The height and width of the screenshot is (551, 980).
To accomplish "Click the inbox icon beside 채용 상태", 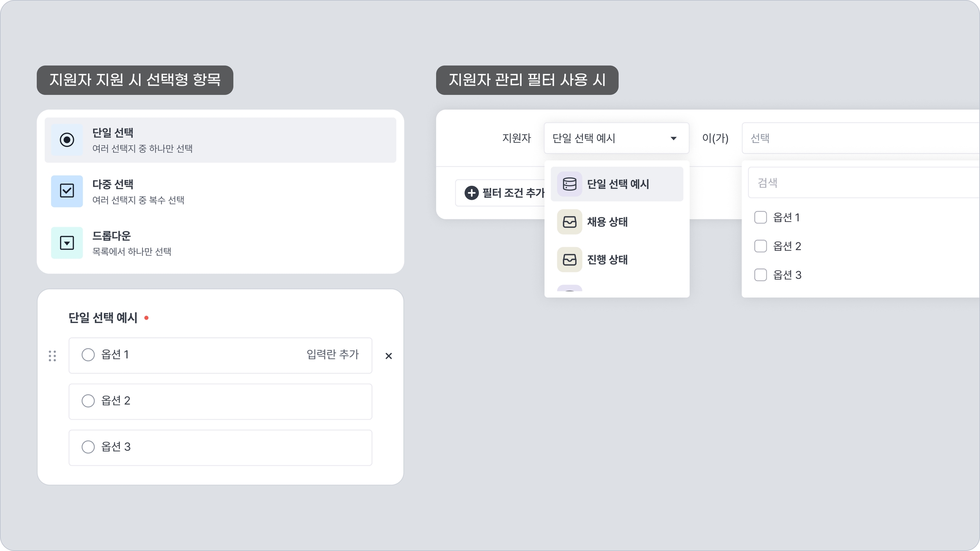I will [570, 222].
